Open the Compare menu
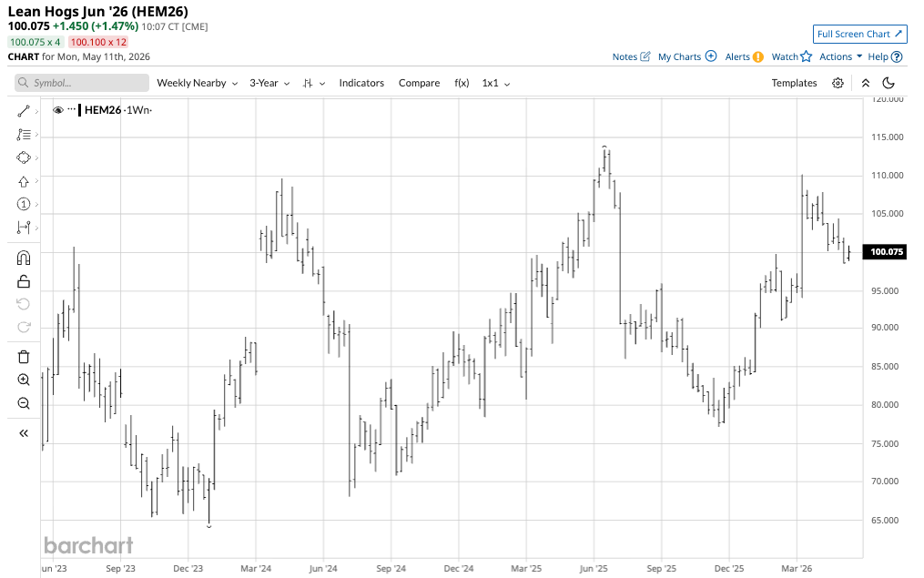 coord(419,83)
